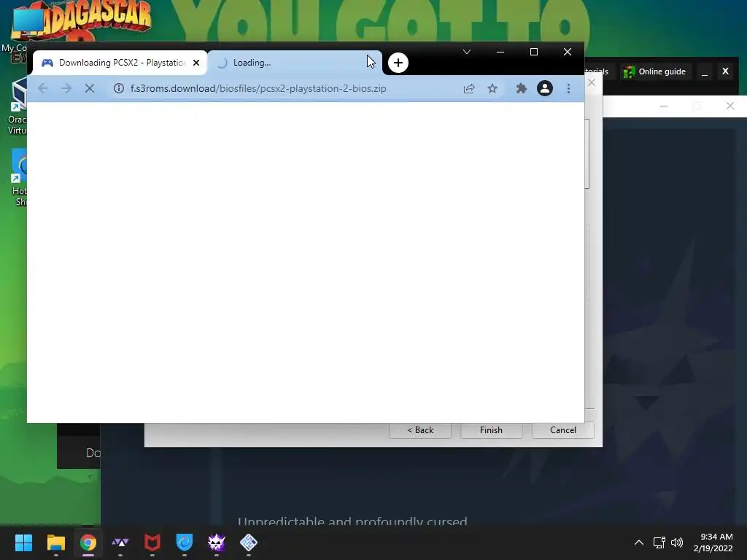
Task: Bookmark this page with the star
Action: pos(492,88)
